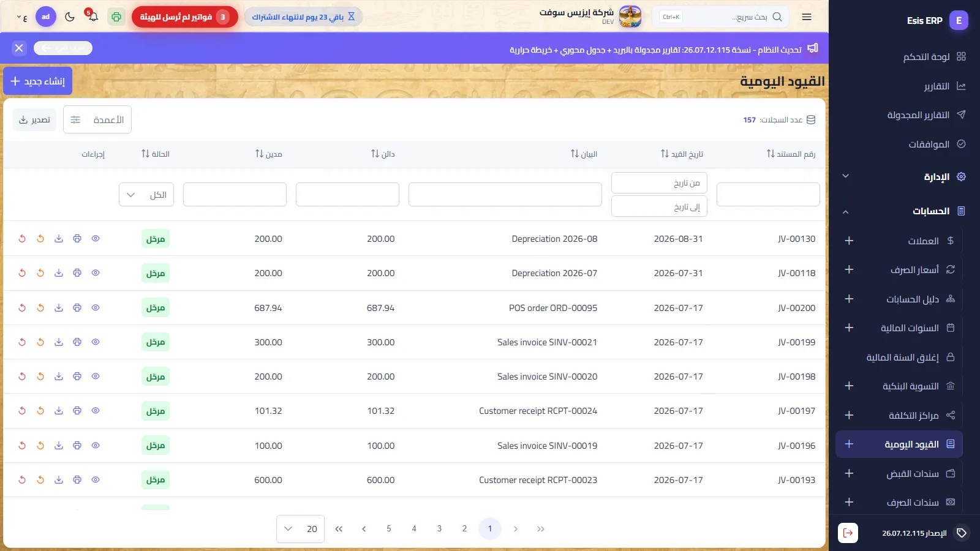Add new chart of accounts entry plus
Image resolution: width=980 pixels, height=551 pixels.
tap(849, 299)
